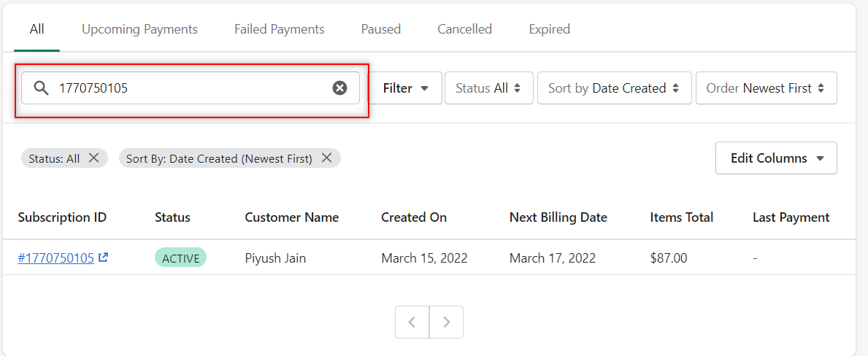
Task: Select the All tab
Action: point(37,29)
